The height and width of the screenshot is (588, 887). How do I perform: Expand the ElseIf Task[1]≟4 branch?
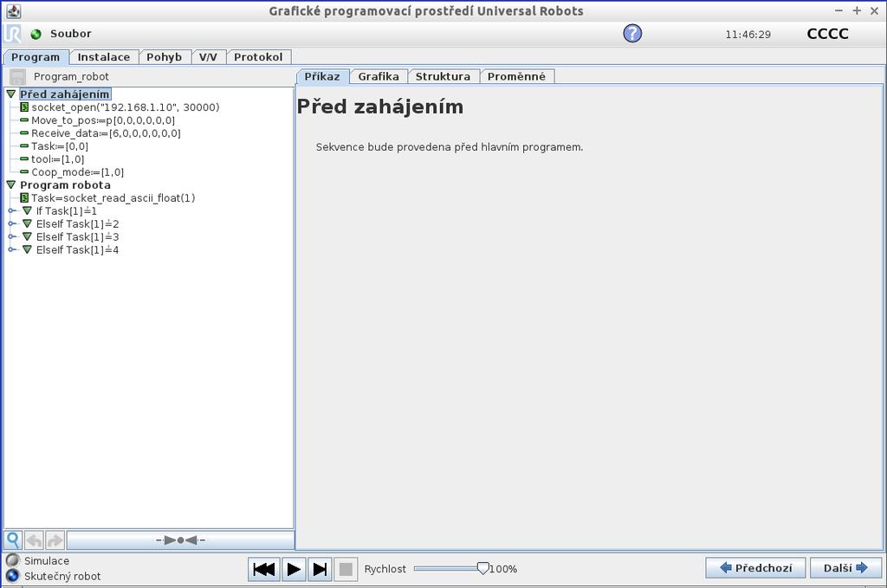11,250
